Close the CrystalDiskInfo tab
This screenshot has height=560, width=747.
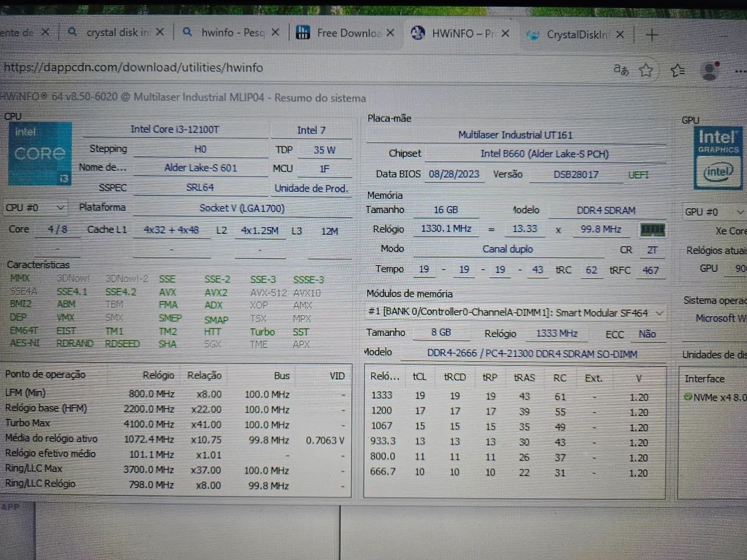tap(620, 35)
